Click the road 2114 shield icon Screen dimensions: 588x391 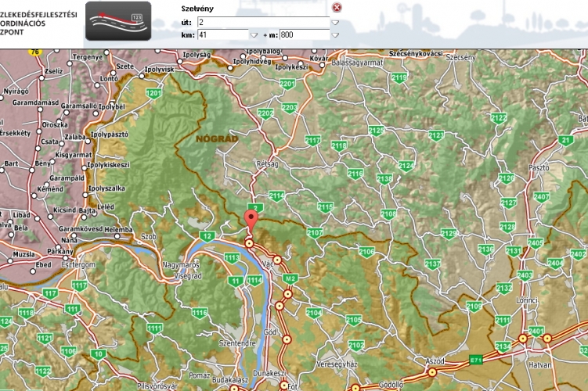[x=276, y=195]
